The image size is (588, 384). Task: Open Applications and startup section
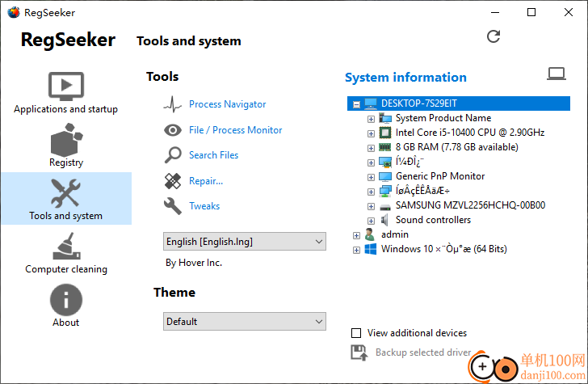(66, 93)
